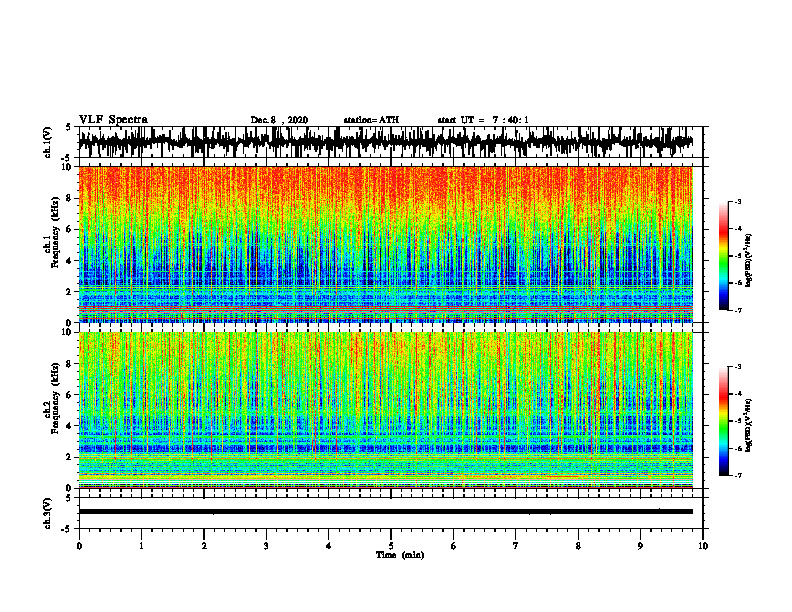The image size is (792, 612).
Task: Click the ch.2 spectrogram color scale bar
Action: point(724,421)
